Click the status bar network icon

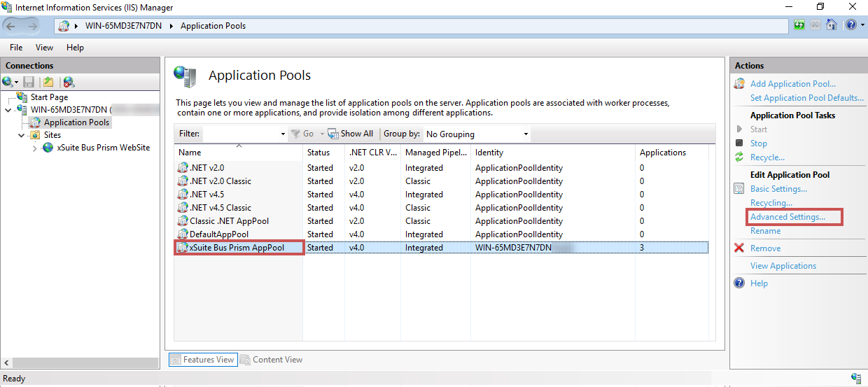pyautogui.click(x=856, y=379)
